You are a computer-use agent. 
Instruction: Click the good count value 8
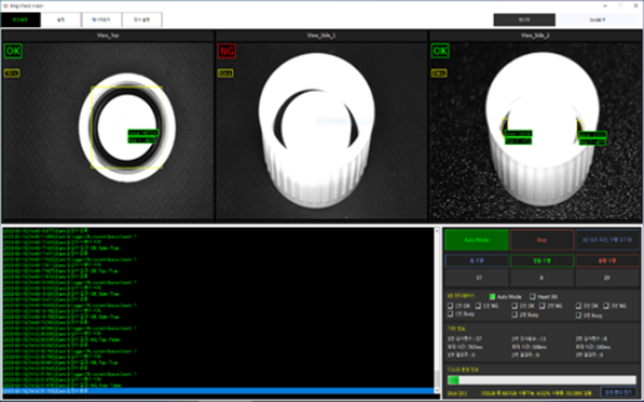point(542,278)
